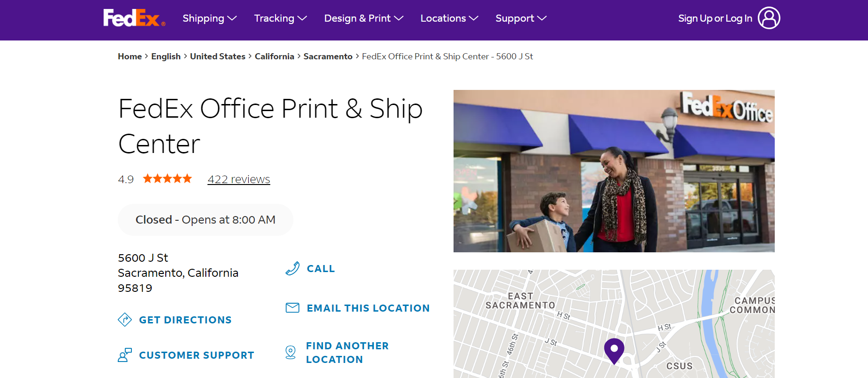Click GET DIRECTIONS
Screen dimensions: 868x378
tap(185, 320)
